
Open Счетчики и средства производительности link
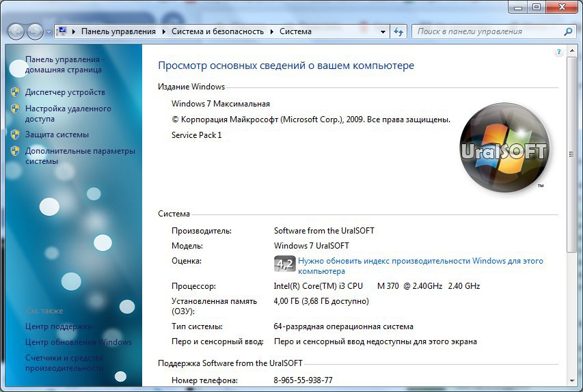64,363
